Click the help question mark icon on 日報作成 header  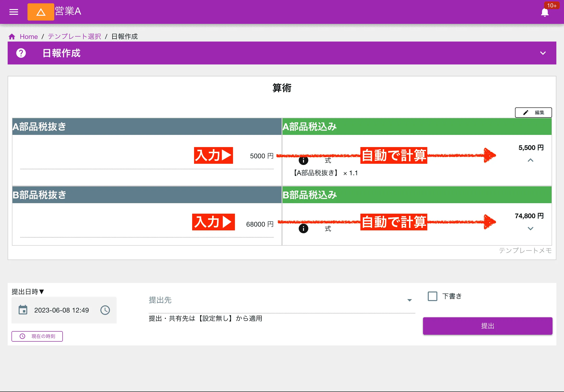(21, 53)
